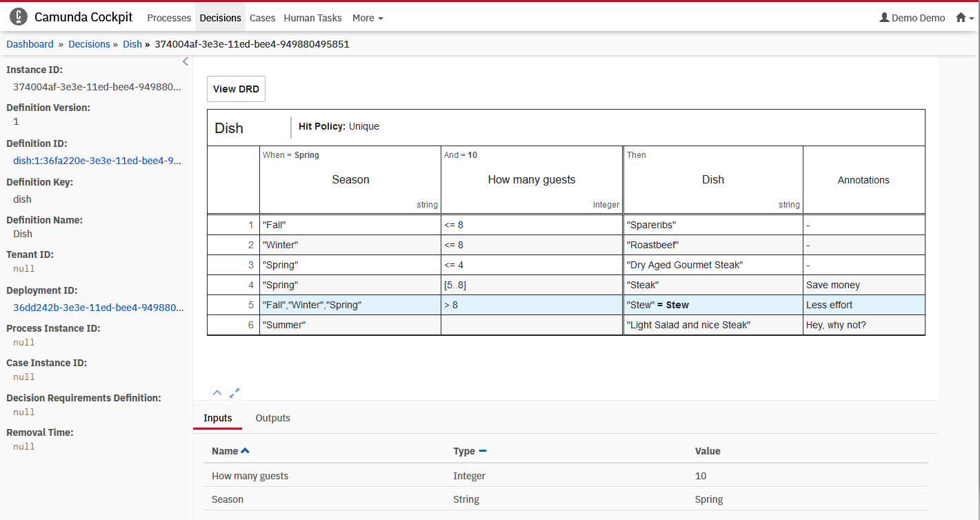Navigate to Dashboard breadcrumb
The width and height of the screenshot is (980, 520).
pos(30,44)
